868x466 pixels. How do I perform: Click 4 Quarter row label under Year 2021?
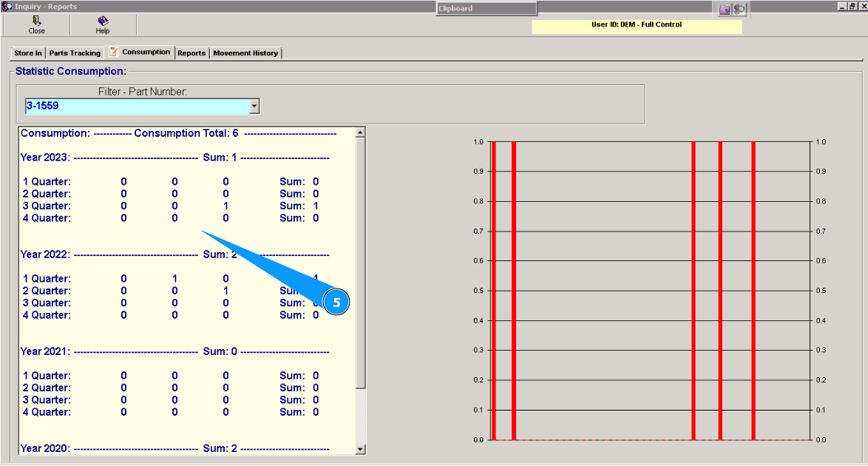coord(47,412)
